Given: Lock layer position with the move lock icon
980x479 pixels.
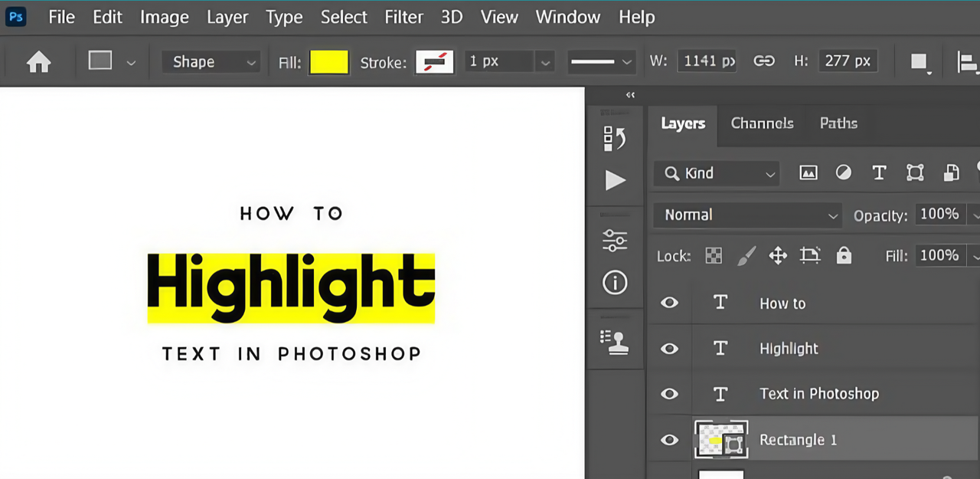Looking at the screenshot, I should [x=778, y=255].
